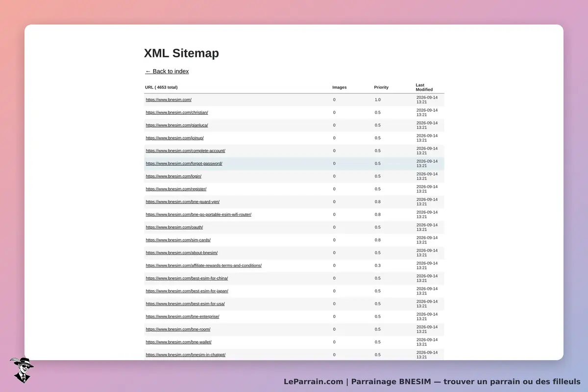The width and height of the screenshot is (588, 392).
Task: Click the LeParrain mascot logo with hat
Action: (x=22, y=370)
